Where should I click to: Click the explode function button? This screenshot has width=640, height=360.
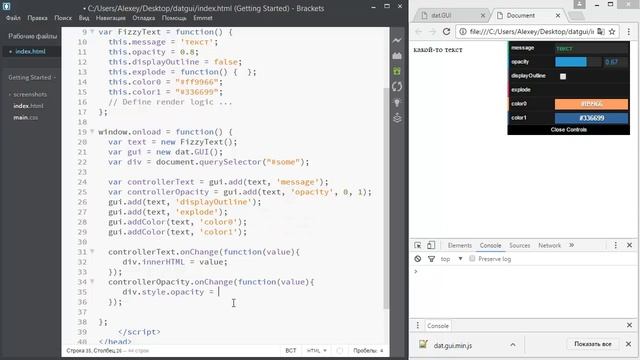pos(569,90)
